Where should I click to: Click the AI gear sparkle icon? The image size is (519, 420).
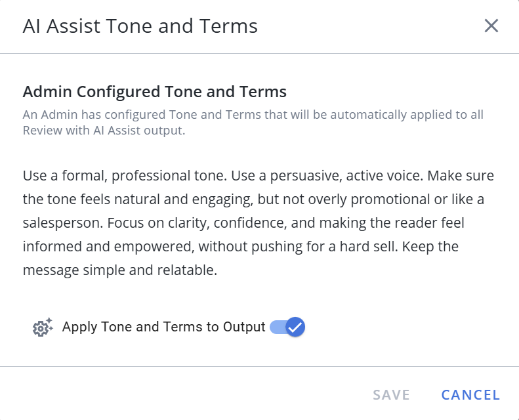pos(43,327)
